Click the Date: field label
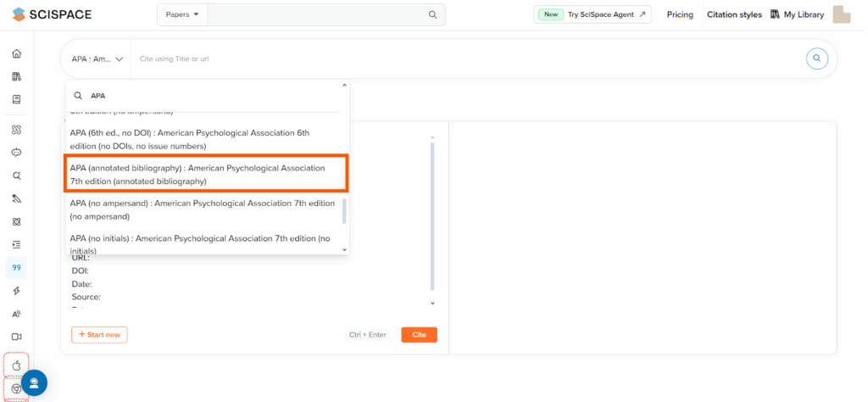The height and width of the screenshot is (402, 868). click(x=81, y=283)
